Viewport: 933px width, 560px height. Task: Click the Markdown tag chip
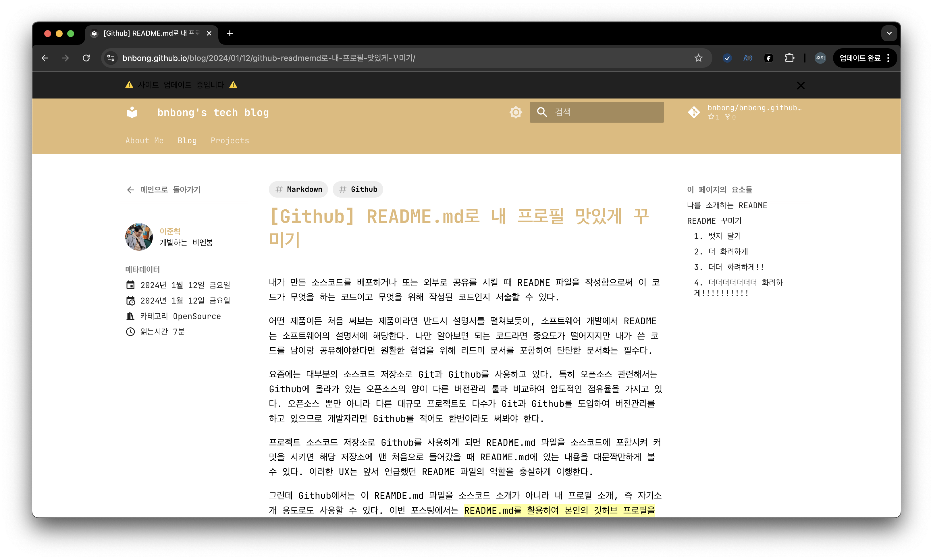coord(298,190)
